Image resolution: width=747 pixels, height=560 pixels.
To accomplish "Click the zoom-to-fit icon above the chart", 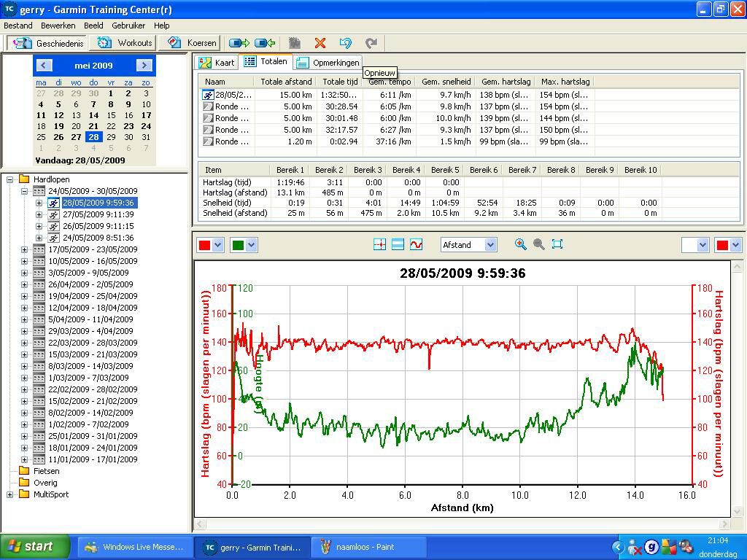I will [x=557, y=244].
